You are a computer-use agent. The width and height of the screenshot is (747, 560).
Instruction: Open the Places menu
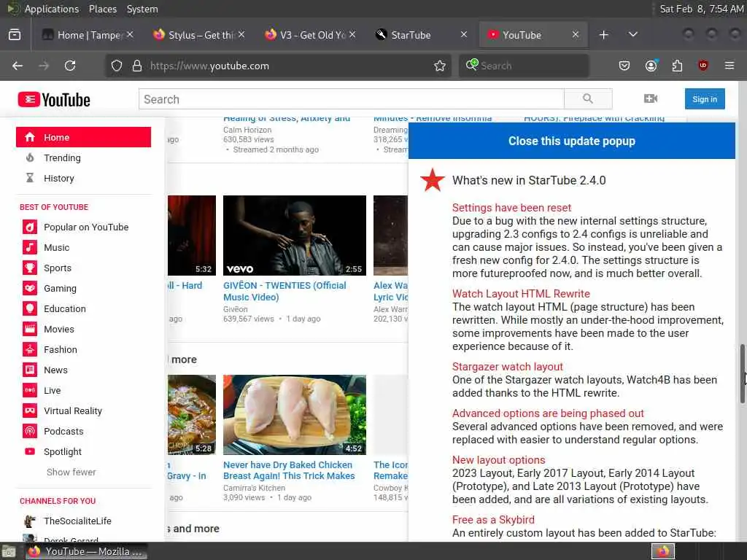pos(102,9)
